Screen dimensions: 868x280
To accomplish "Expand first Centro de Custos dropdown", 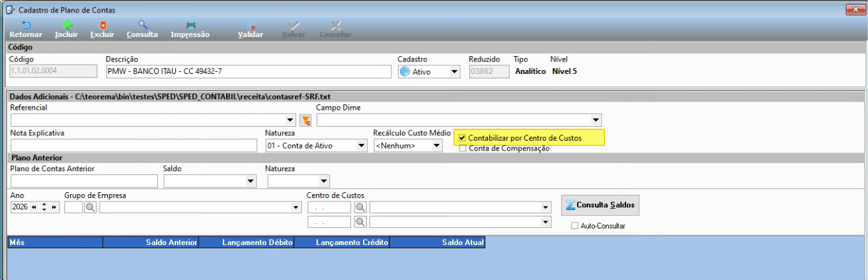I will pos(545,207).
